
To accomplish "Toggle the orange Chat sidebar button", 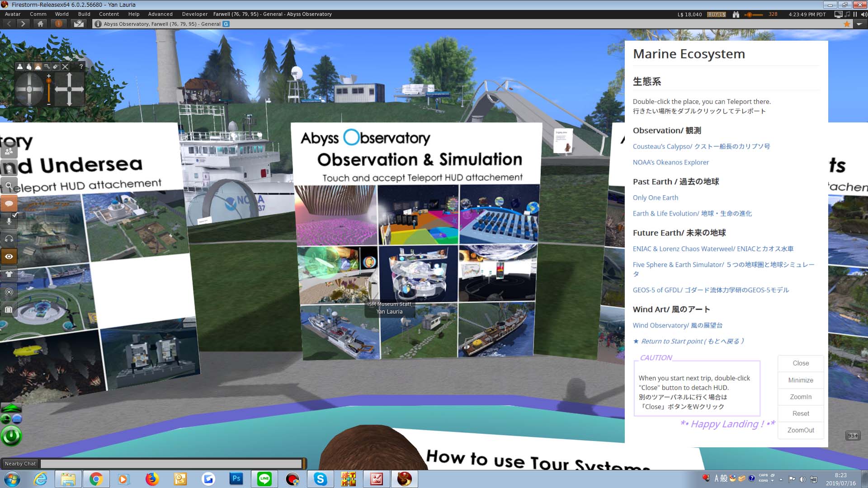I will tap(9, 203).
